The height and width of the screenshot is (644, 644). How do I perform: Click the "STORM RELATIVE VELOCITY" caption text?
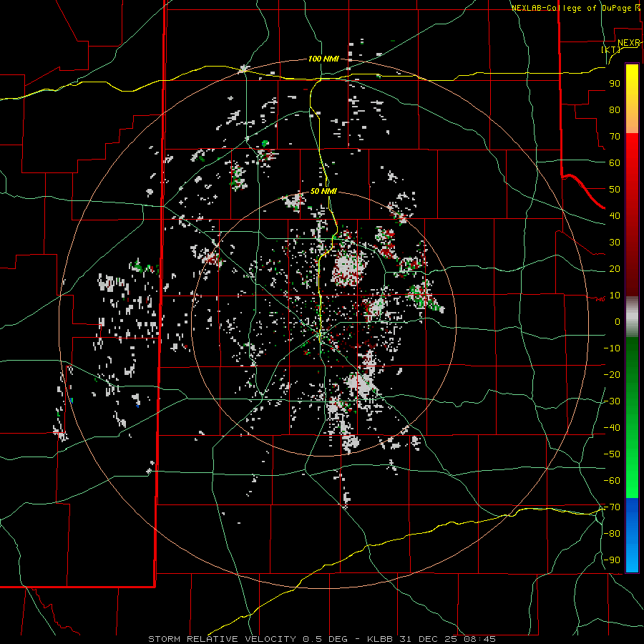(222, 639)
